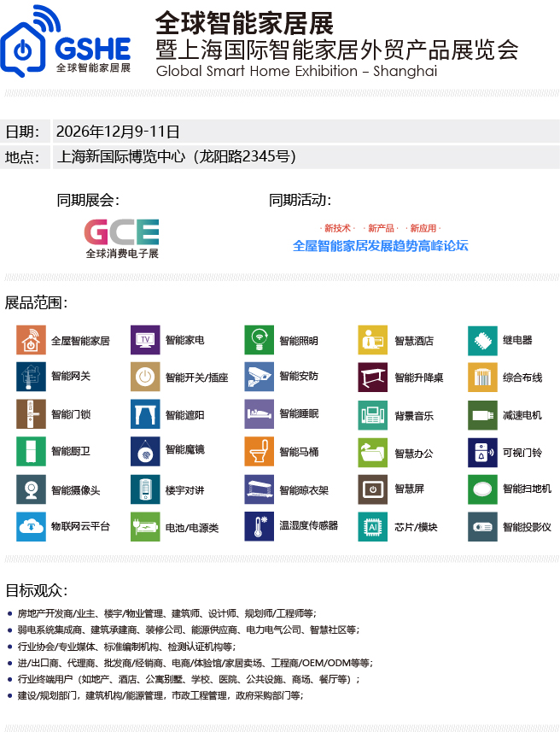Viewport: 560px width, 732px height.
Task: Select the 综合布线 icon
Action: 482,377
